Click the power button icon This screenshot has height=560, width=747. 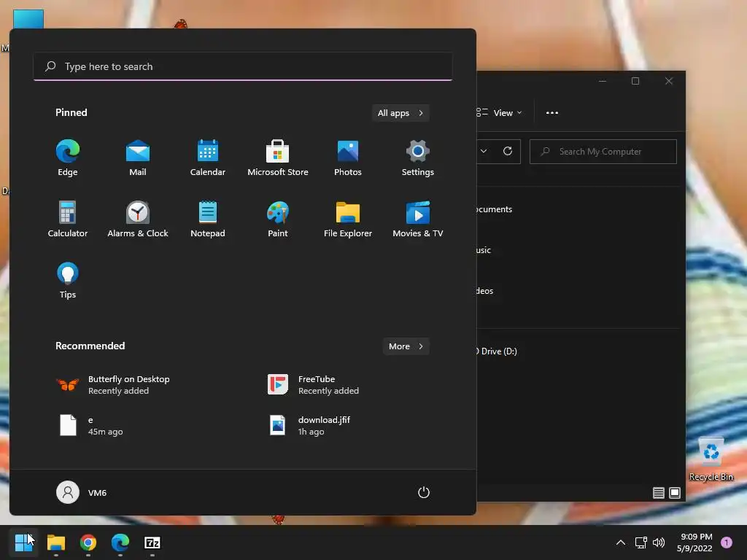coord(424,492)
